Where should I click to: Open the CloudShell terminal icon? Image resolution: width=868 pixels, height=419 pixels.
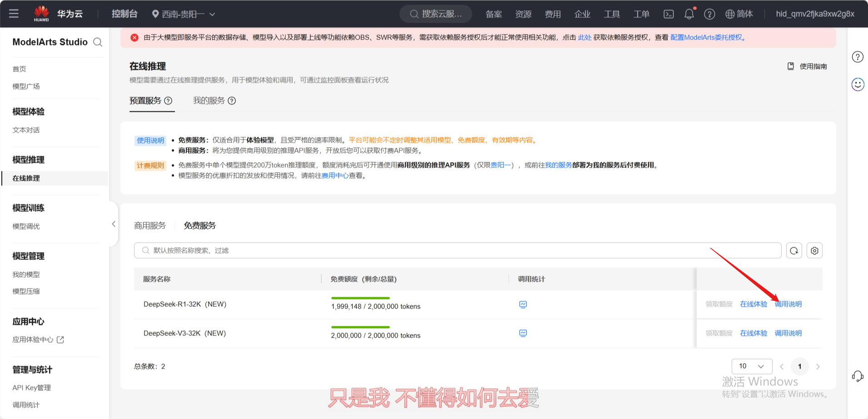(668, 14)
